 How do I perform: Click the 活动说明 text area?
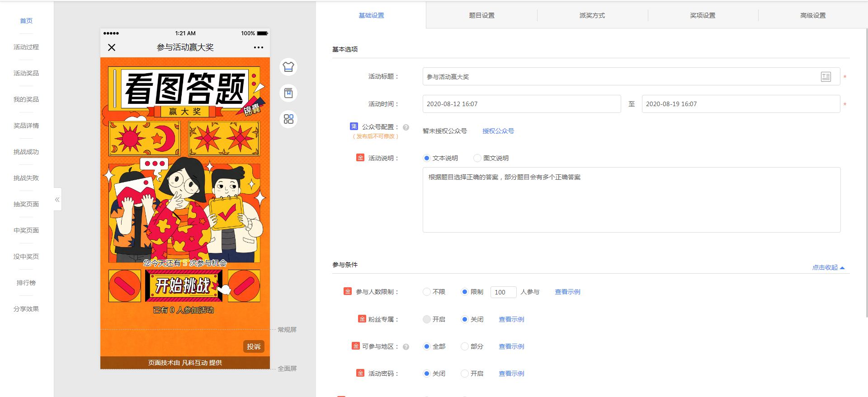click(632, 200)
